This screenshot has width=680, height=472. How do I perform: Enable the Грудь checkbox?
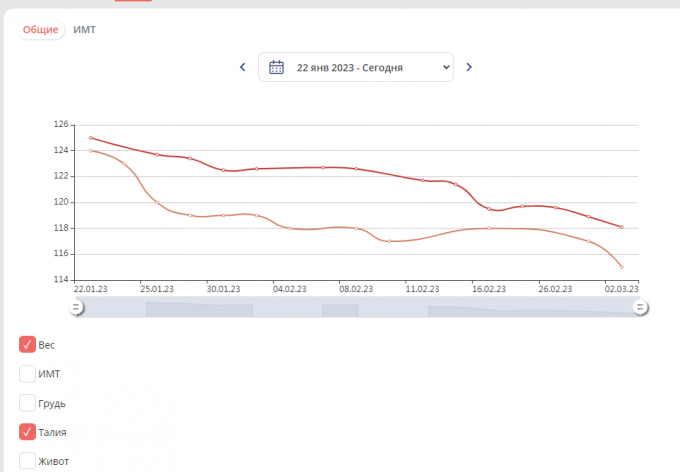tap(28, 403)
